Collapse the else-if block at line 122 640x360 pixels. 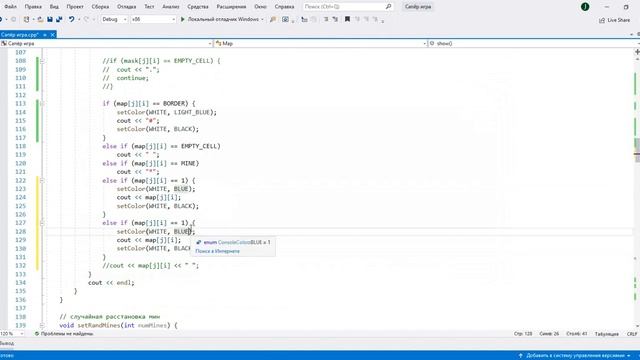coord(42,180)
